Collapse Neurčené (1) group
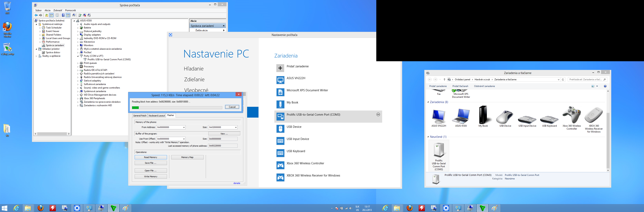Screen dimensions: 644x212 [x=428, y=137]
